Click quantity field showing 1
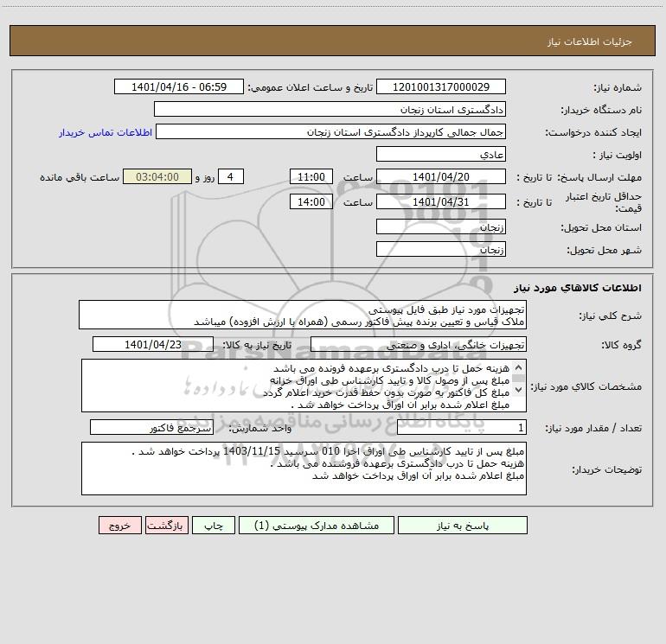 pyautogui.click(x=462, y=427)
